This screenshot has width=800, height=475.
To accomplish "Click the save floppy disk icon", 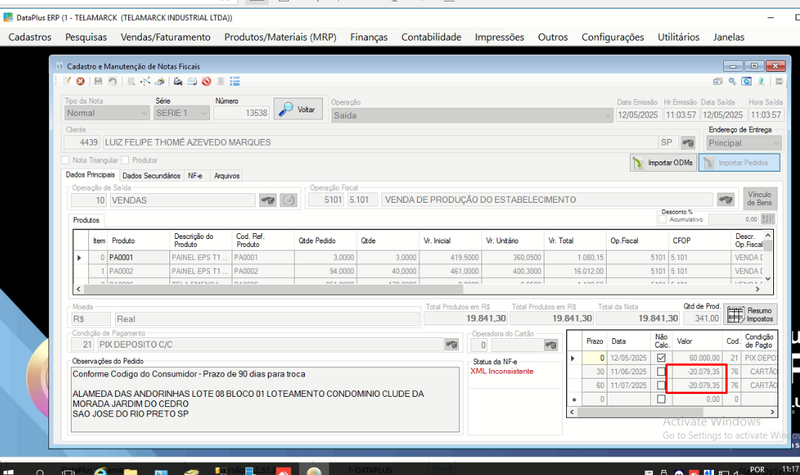I will (98, 81).
